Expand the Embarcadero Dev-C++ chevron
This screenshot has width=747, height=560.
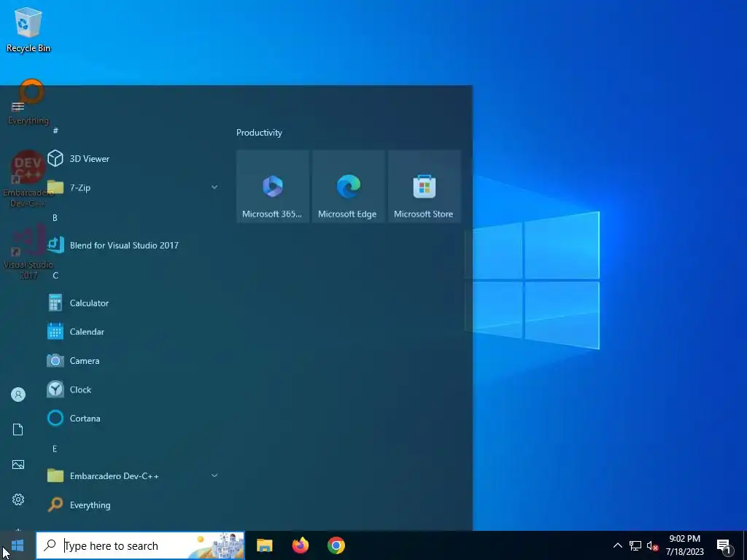(x=214, y=475)
